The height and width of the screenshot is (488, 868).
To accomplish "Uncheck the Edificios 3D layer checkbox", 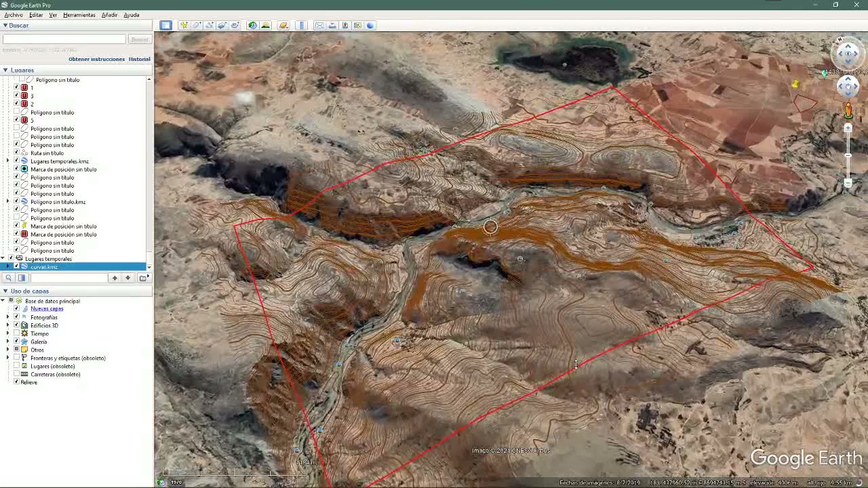I will [16, 325].
